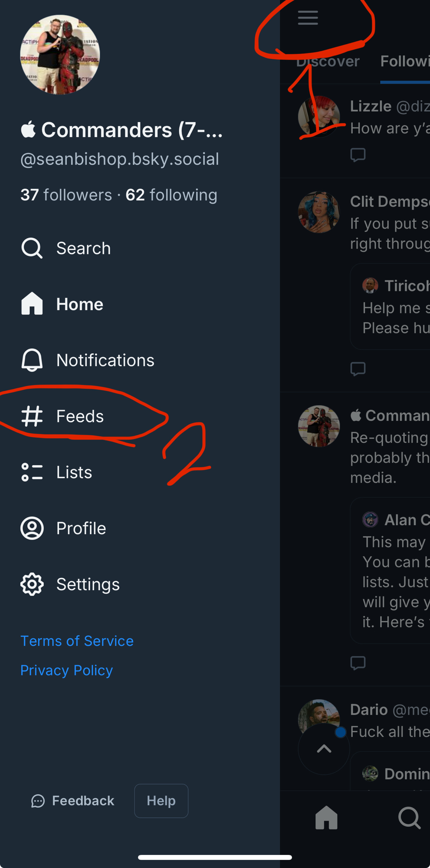
Task: Tap the search icon in bottom bar
Action: pos(409,818)
